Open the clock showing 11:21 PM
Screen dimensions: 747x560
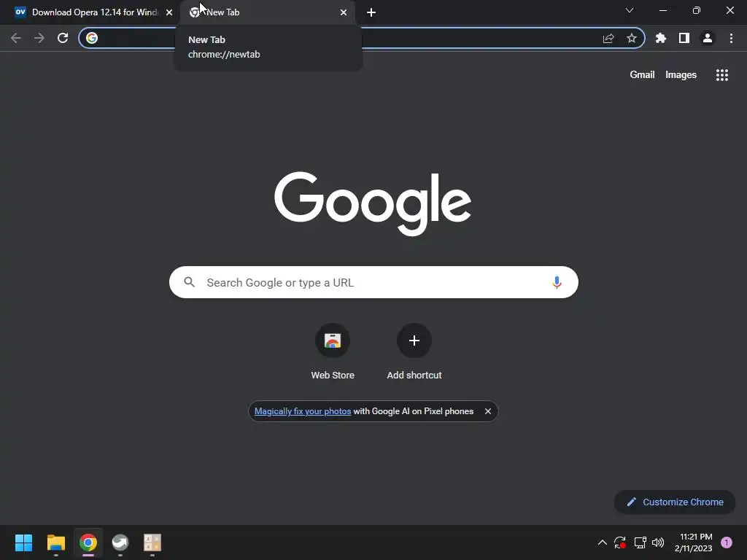click(693, 542)
